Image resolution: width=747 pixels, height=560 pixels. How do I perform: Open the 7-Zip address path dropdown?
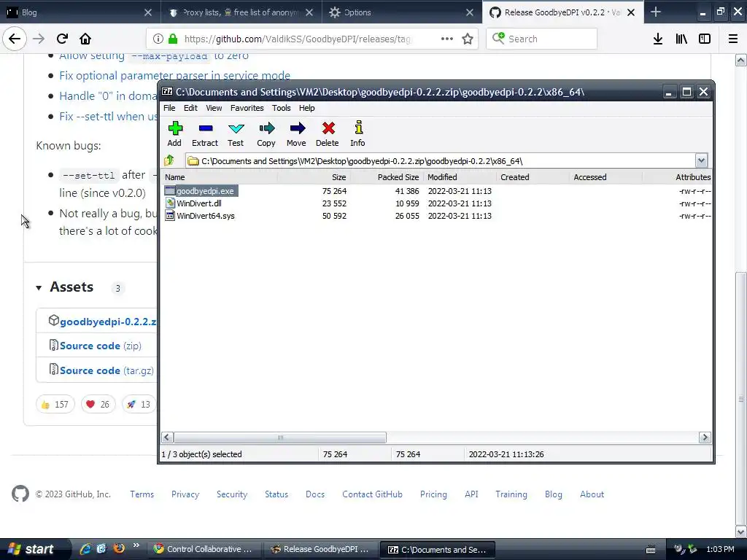701,160
